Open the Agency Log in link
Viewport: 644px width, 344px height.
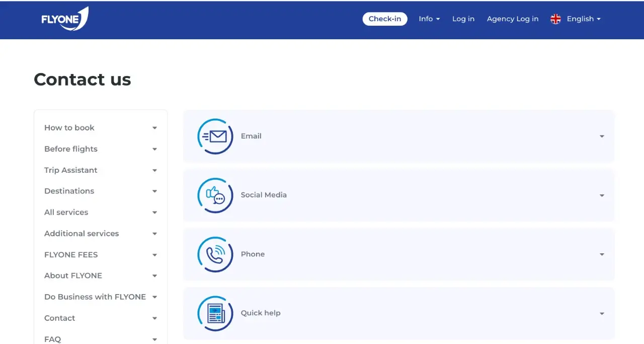tap(513, 19)
